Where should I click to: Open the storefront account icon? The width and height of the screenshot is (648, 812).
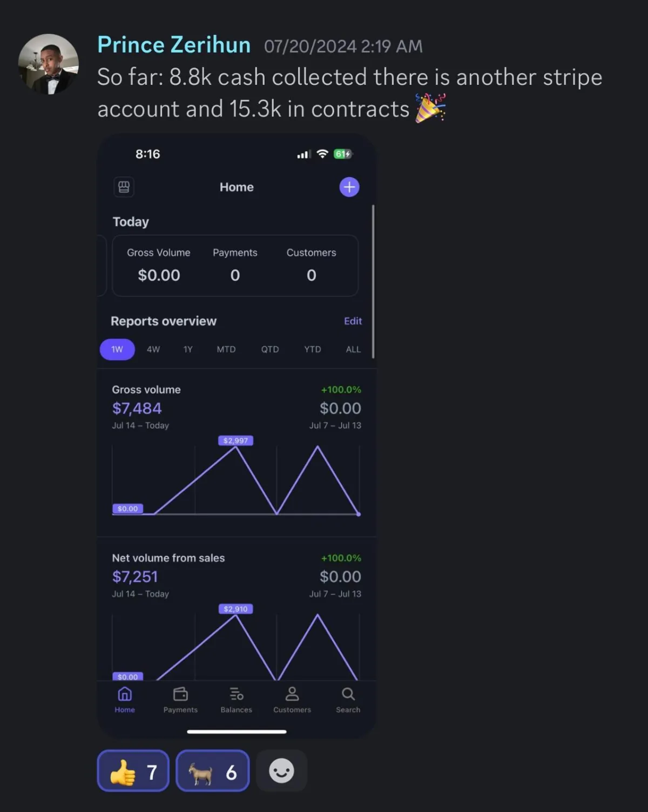click(x=124, y=187)
